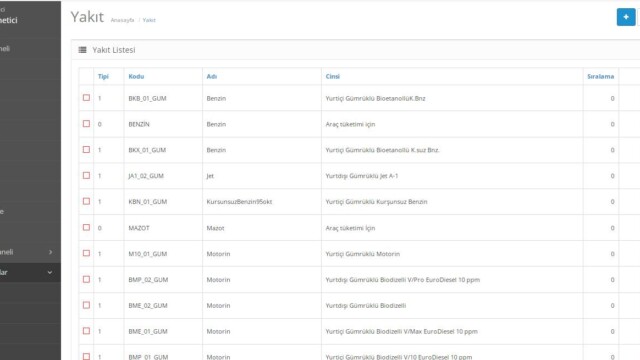640x360 pixels.
Task: Select the BENZİN row checkbox
Action: [x=86, y=123]
